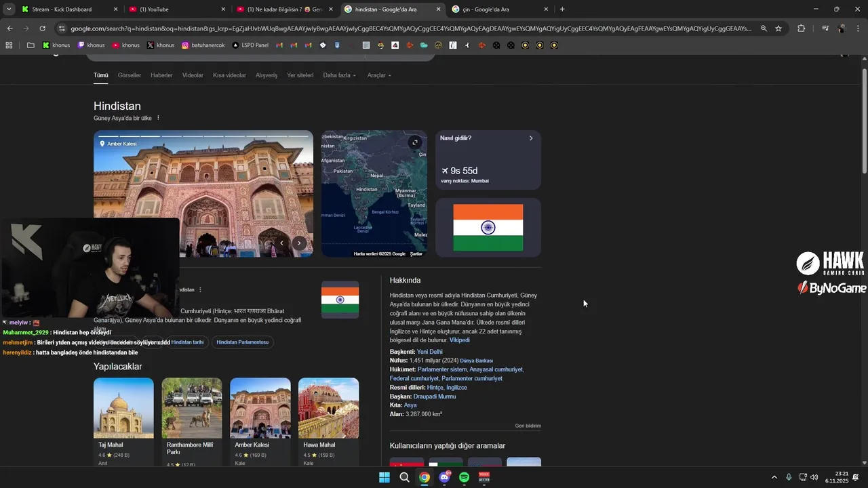Expand the Daha fazla dropdown
The width and height of the screenshot is (868, 488).
(x=339, y=75)
